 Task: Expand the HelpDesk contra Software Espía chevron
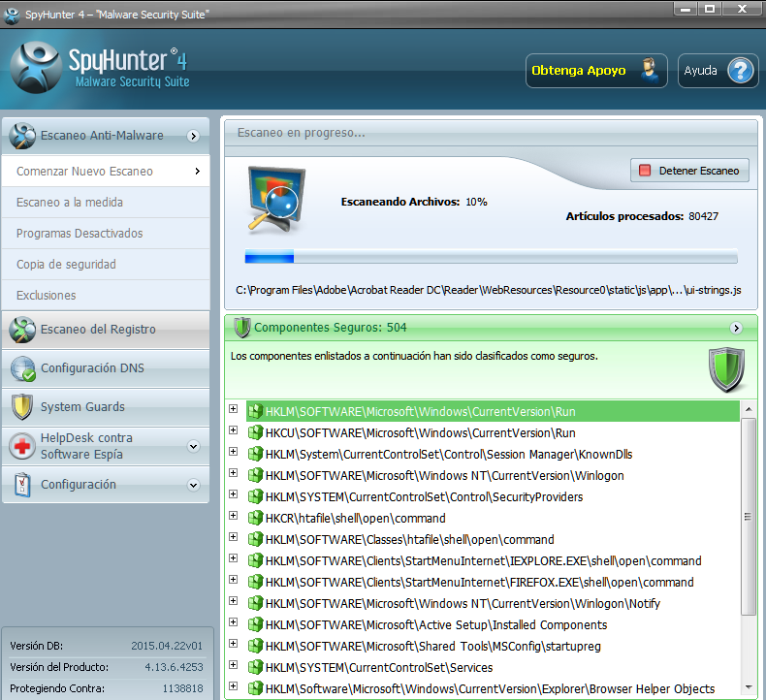(x=193, y=447)
